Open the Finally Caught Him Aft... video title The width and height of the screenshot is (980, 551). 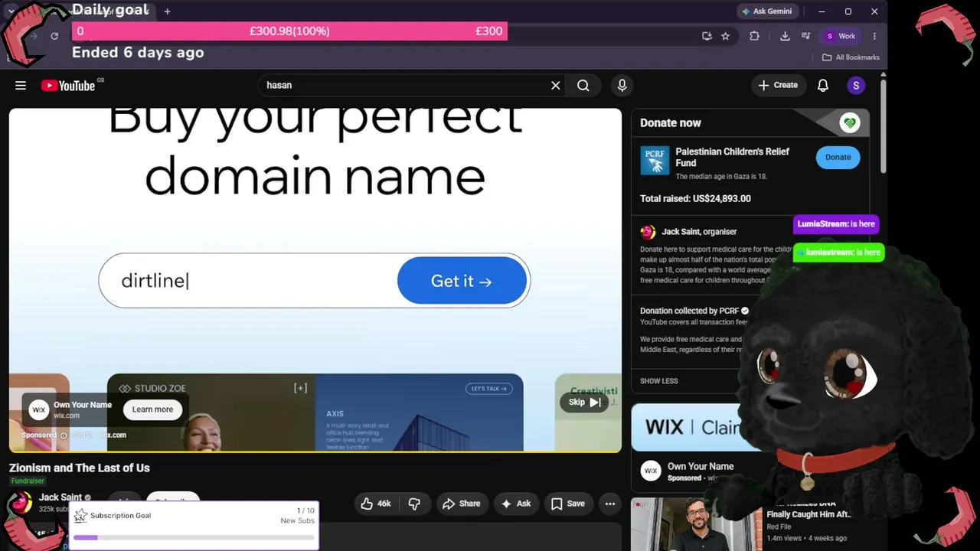(x=808, y=515)
